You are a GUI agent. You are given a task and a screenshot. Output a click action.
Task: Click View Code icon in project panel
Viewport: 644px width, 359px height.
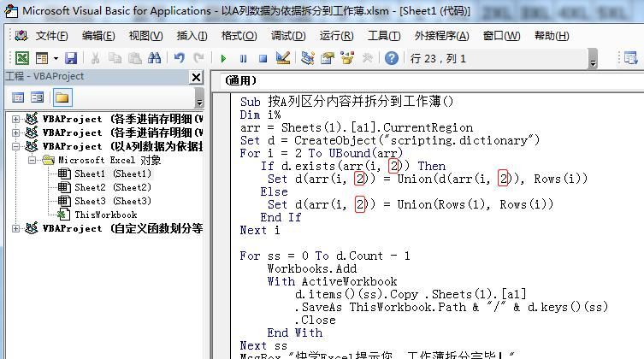(x=18, y=97)
